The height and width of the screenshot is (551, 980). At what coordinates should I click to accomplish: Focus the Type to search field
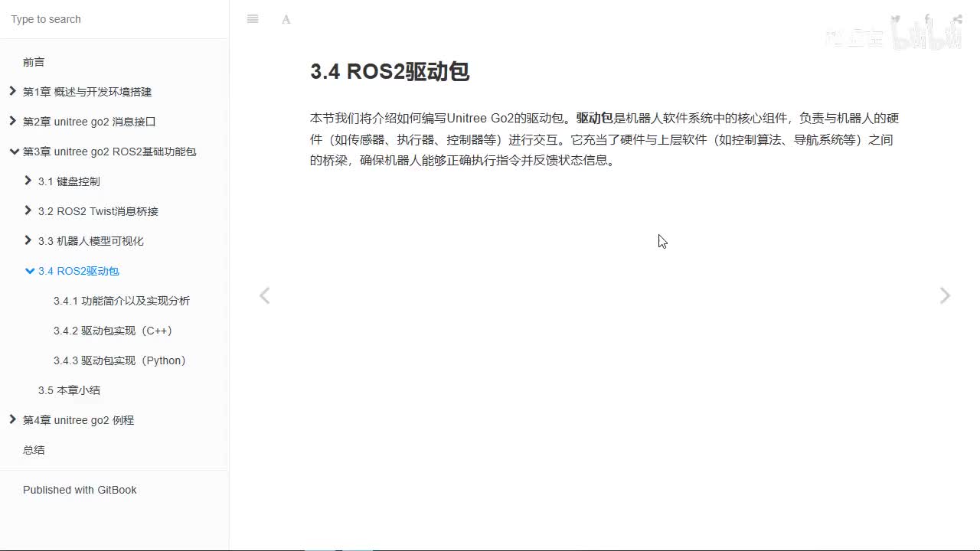click(114, 19)
